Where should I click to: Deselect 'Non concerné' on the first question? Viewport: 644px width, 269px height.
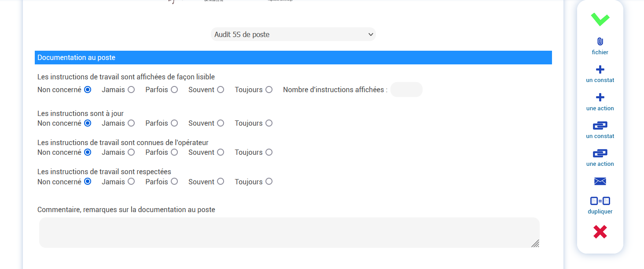87,89
